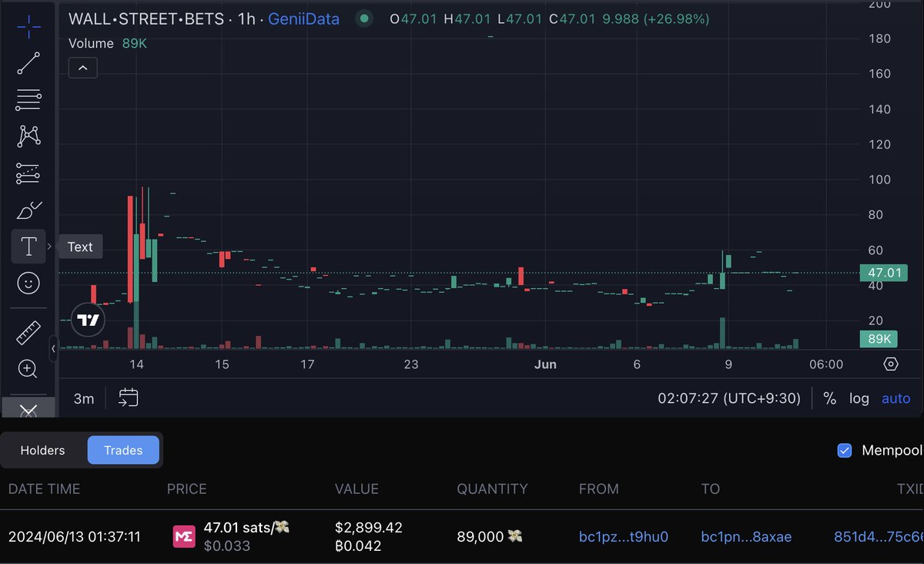
Task: Click the trade timestamp 2024/06/13 01:37:11
Action: [75, 537]
